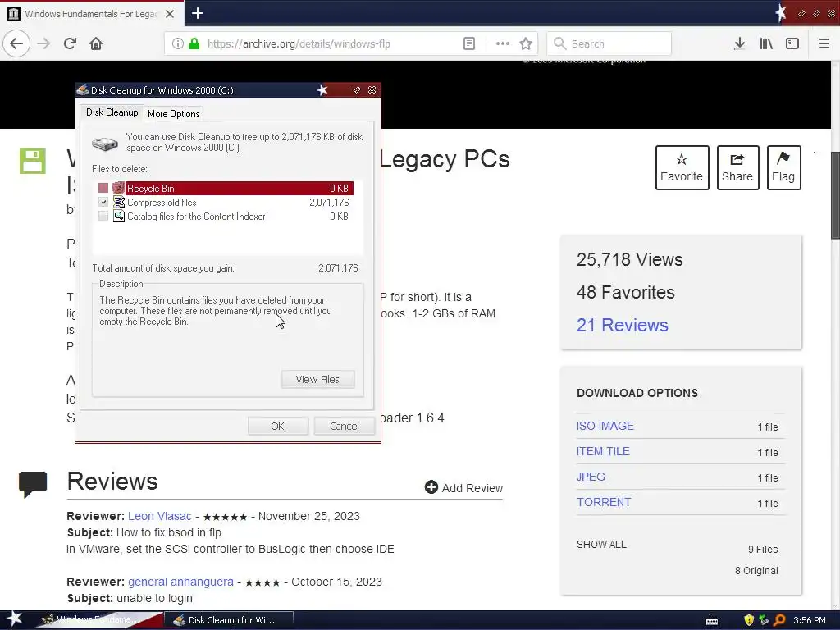Open page actions three-dots menu
This screenshot has height=630, width=840.
503,43
